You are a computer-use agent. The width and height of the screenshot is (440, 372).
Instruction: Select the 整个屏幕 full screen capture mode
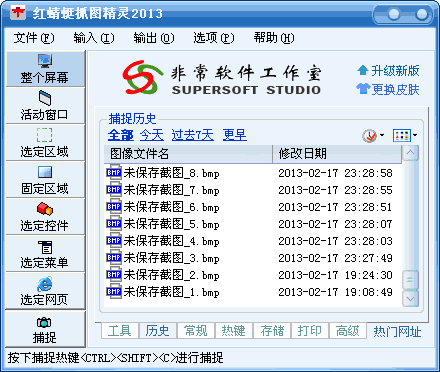45,69
